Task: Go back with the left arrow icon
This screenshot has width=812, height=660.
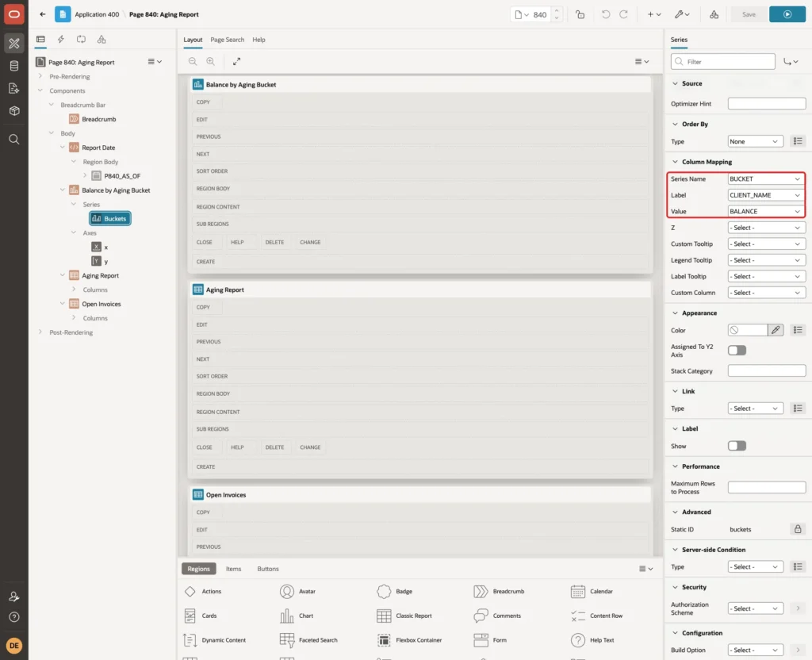Action: tap(43, 14)
